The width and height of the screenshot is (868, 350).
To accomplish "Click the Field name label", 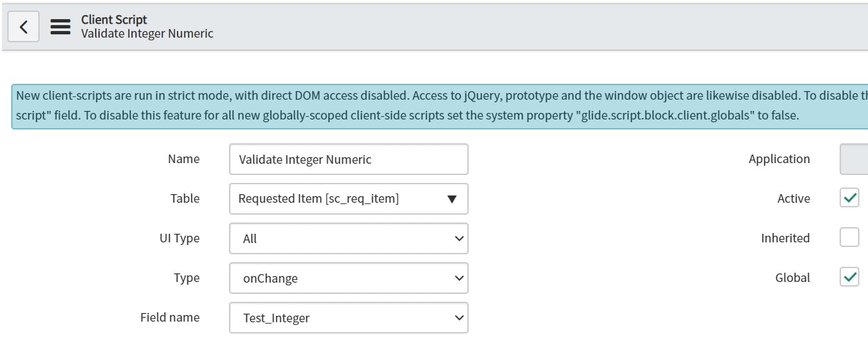I will click(170, 317).
